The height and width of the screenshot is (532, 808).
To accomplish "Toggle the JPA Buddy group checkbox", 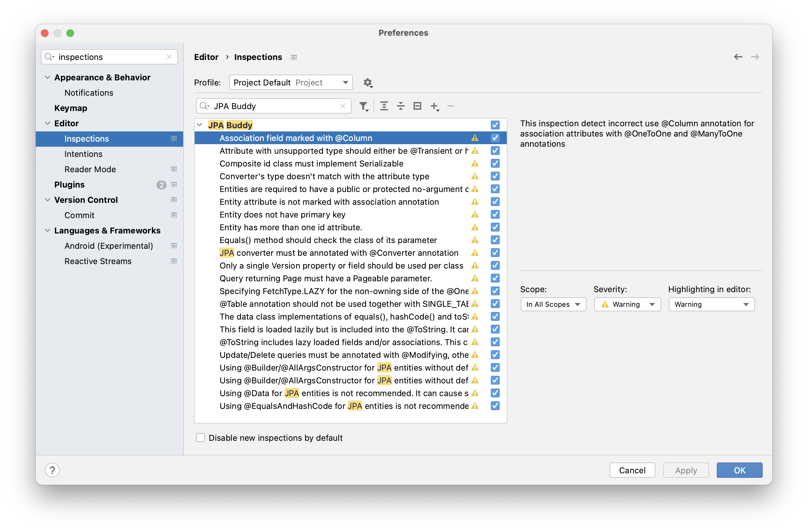I will [495, 125].
